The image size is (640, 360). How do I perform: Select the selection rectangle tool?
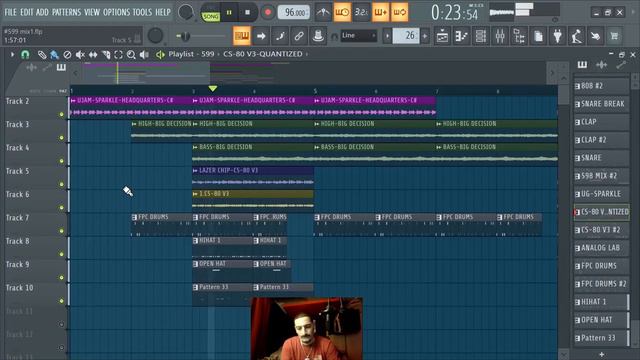(x=118, y=54)
